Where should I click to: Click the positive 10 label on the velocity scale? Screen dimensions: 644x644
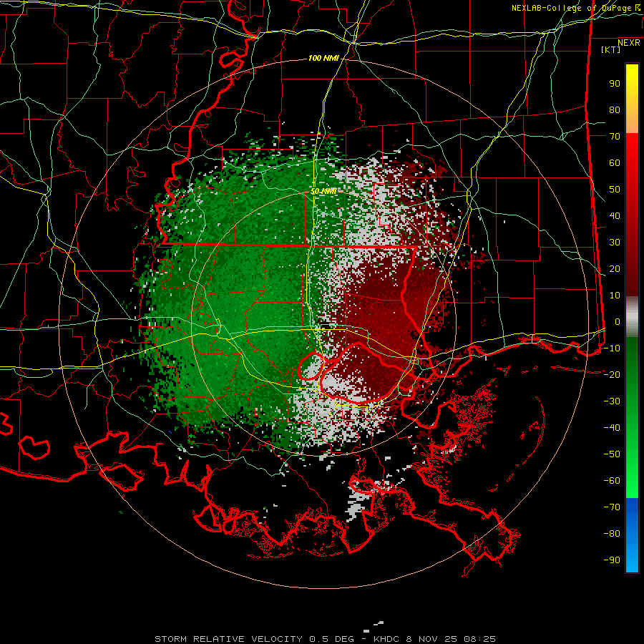(x=615, y=296)
